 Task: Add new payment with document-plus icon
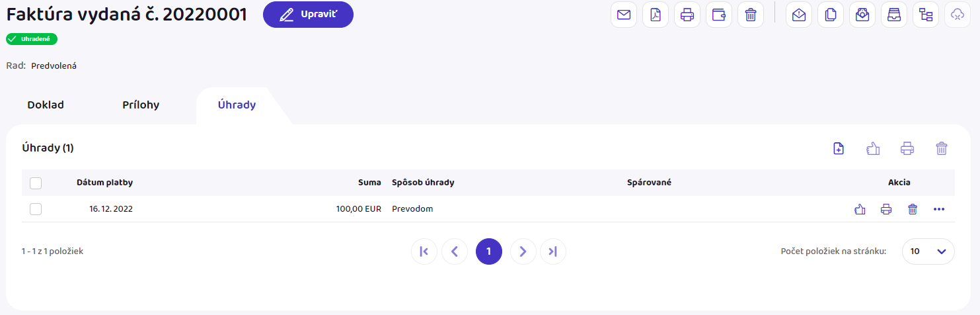point(838,149)
